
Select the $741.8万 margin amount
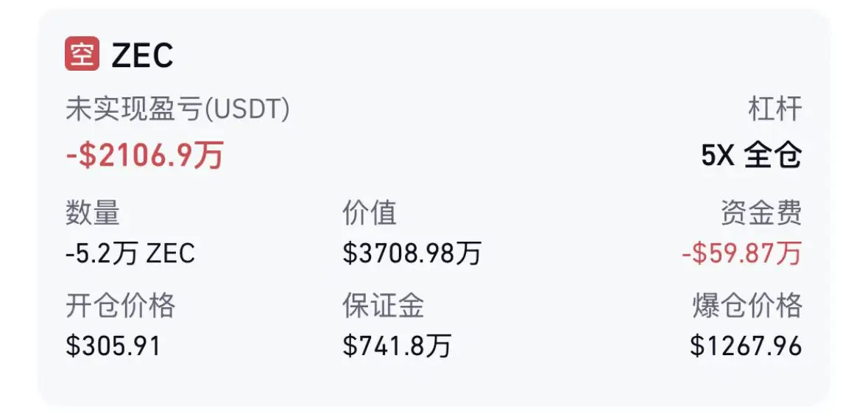397,346
